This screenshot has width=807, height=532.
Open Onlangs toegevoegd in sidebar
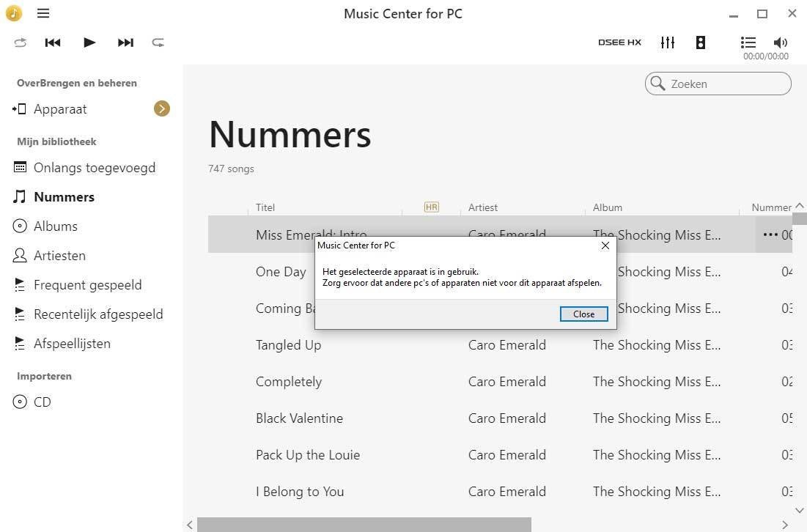[x=95, y=168]
